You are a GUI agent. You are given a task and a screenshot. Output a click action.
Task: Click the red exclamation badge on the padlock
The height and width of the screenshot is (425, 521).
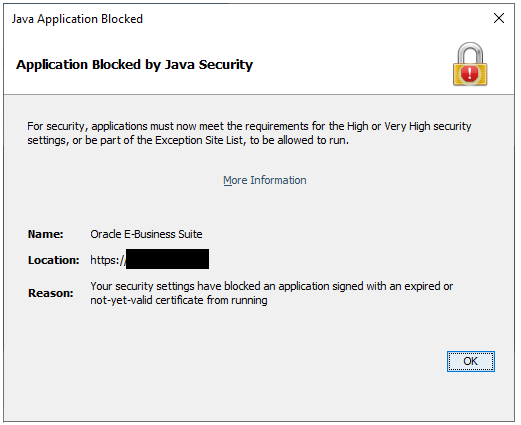(x=470, y=73)
